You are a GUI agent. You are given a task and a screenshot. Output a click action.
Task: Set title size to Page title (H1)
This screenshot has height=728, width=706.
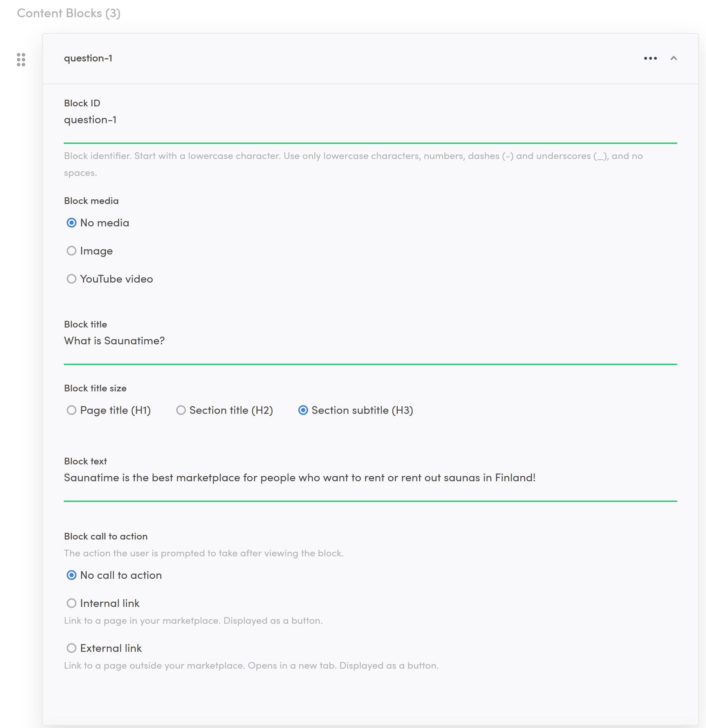coord(71,410)
